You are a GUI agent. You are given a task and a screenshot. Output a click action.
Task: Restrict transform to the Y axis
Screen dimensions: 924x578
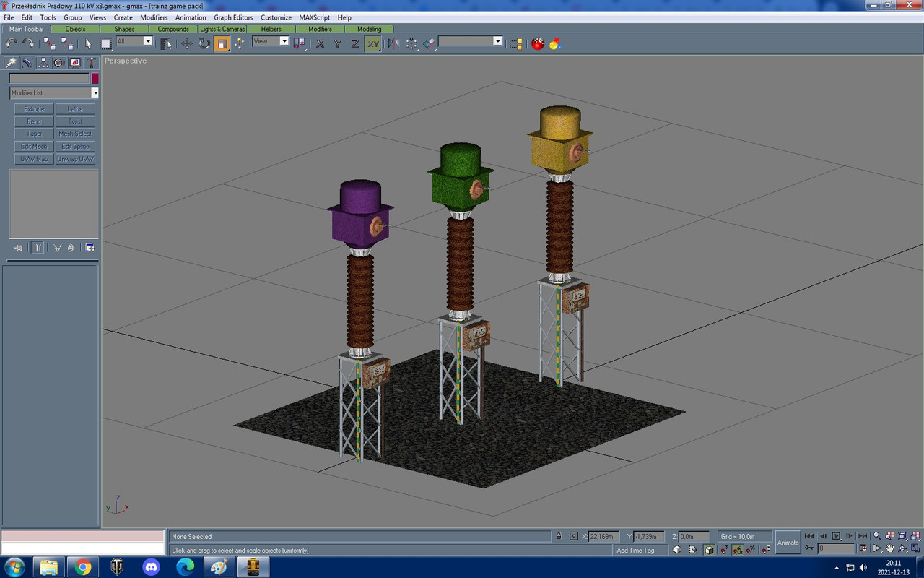[338, 44]
